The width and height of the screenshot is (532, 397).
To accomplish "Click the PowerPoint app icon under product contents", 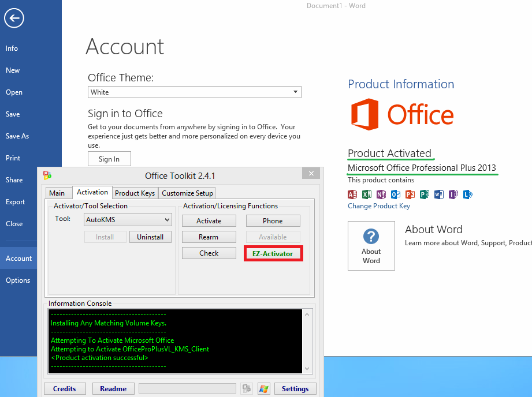I will (410, 194).
